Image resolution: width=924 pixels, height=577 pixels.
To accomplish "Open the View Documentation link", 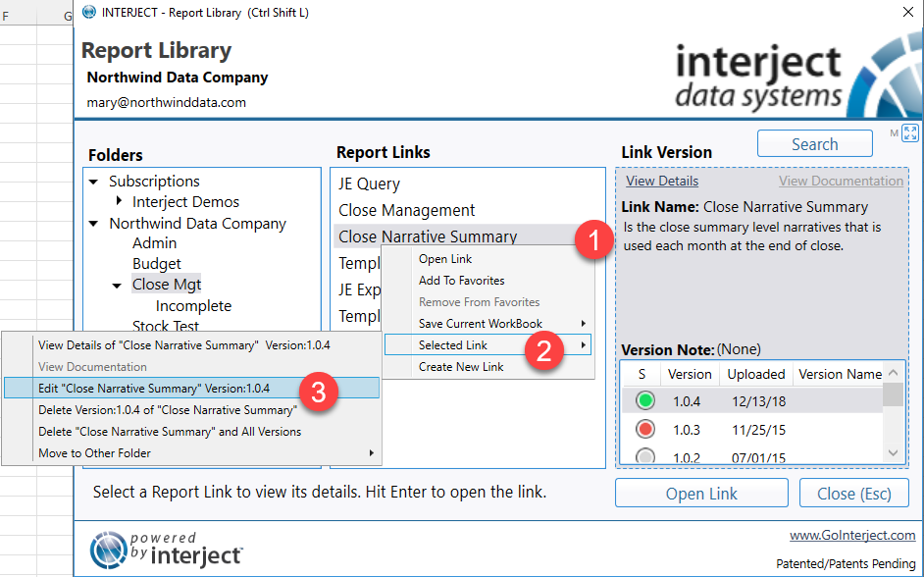I will tap(841, 181).
